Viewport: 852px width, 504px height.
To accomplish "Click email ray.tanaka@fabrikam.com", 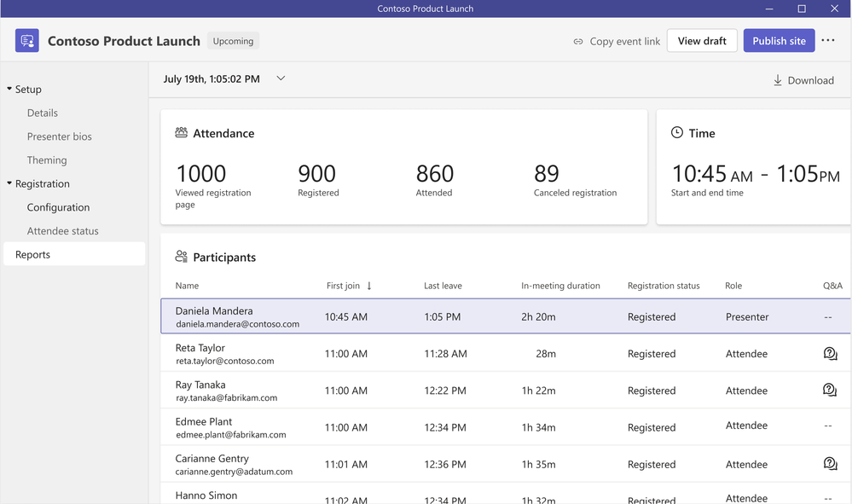I will point(227,398).
